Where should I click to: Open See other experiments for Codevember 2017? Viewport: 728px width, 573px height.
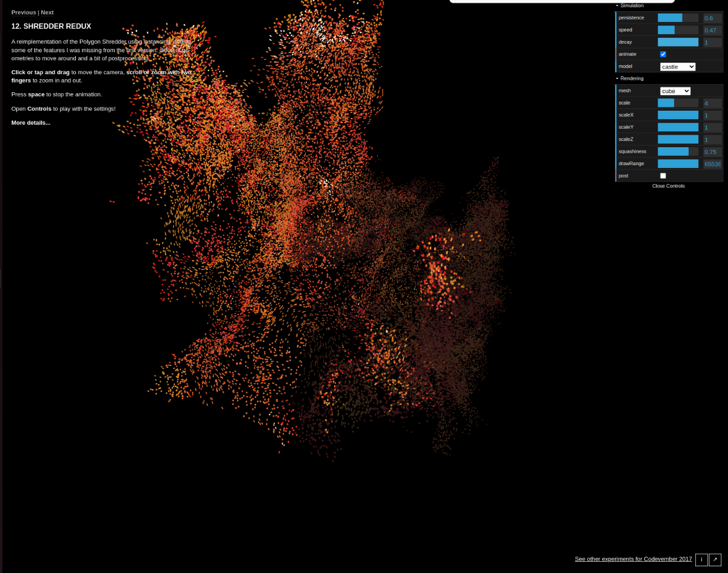(633, 558)
